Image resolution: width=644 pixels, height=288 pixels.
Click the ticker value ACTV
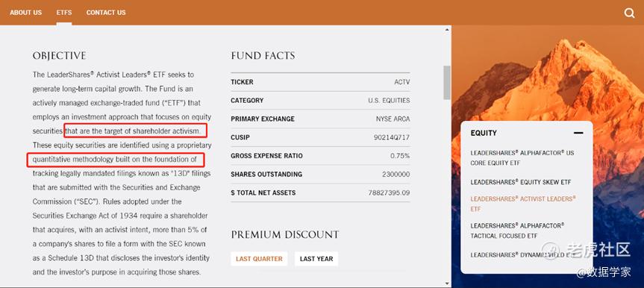coord(401,82)
